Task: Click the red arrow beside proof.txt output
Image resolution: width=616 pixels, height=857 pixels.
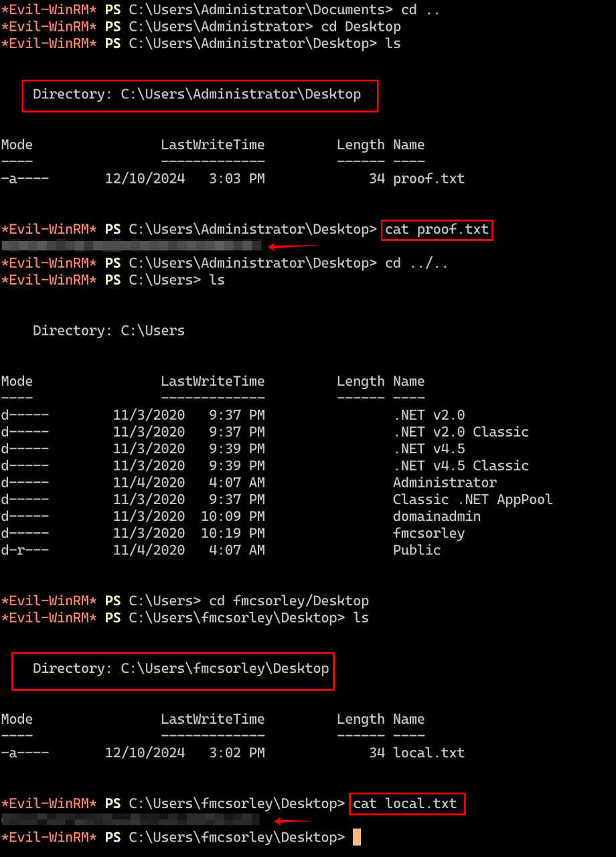Action: pos(292,246)
